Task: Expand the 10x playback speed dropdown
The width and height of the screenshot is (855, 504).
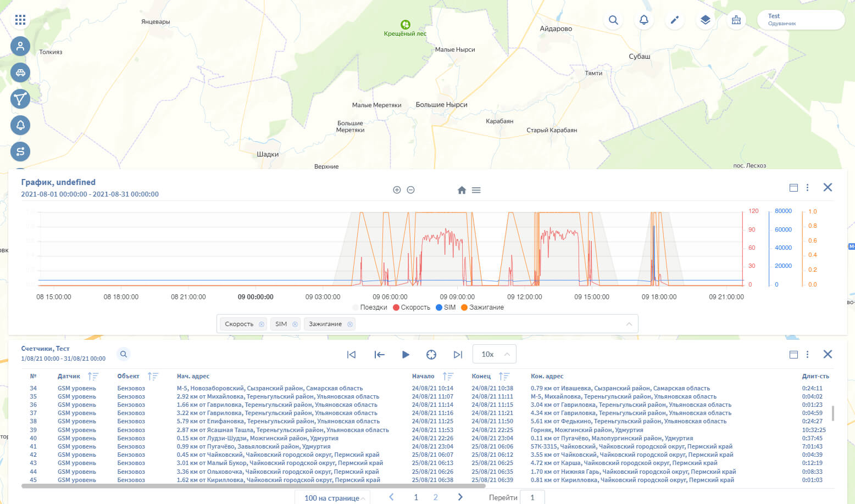Action: [494, 355]
